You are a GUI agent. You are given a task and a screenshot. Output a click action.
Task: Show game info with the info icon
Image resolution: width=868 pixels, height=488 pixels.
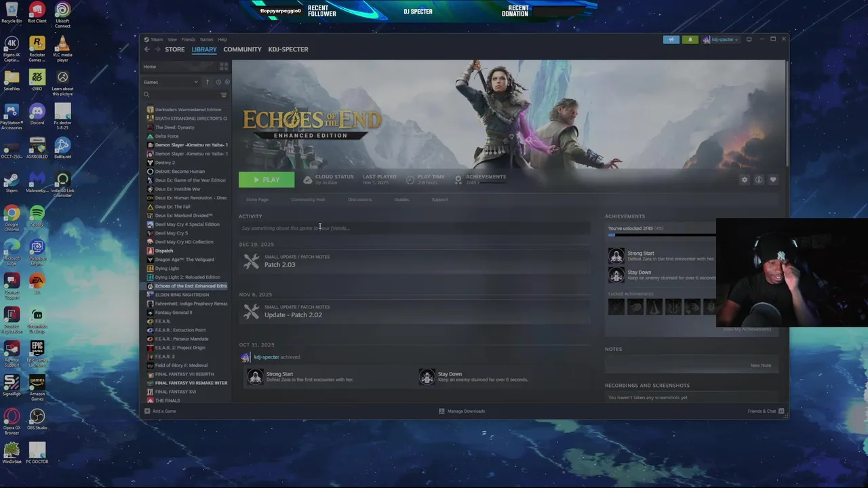[x=759, y=180]
